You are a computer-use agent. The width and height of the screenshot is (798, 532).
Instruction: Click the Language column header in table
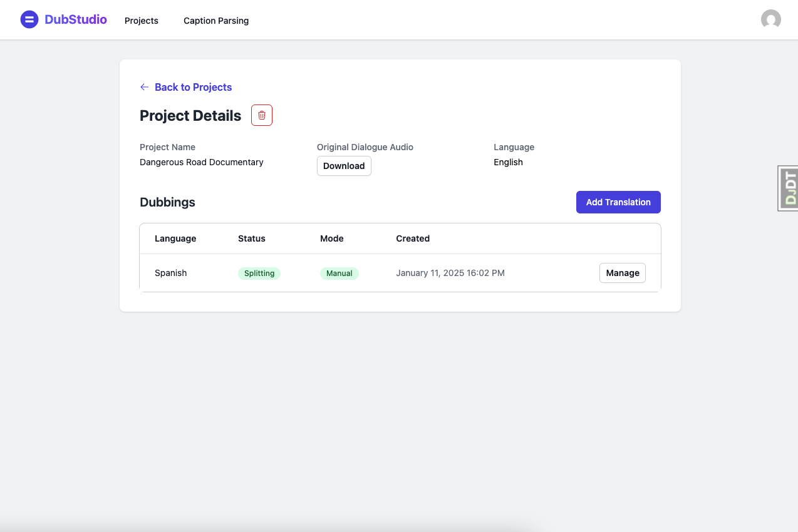click(175, 238)
